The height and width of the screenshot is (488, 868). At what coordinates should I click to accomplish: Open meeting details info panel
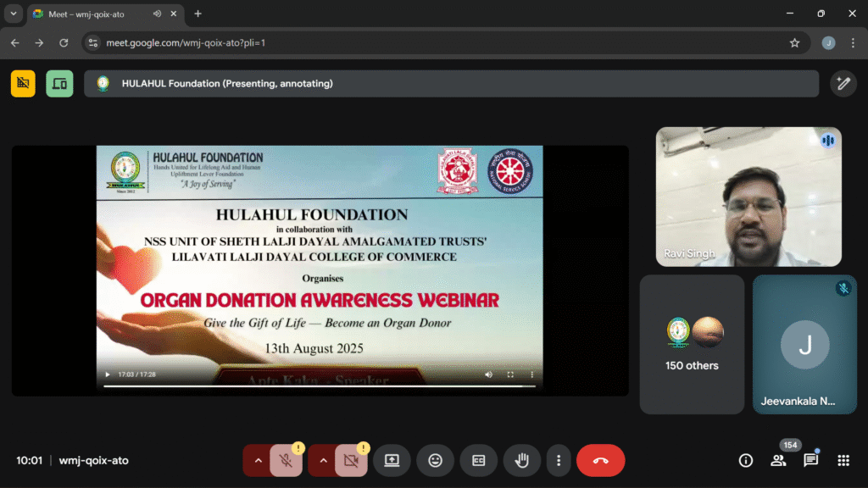(745, 460)
